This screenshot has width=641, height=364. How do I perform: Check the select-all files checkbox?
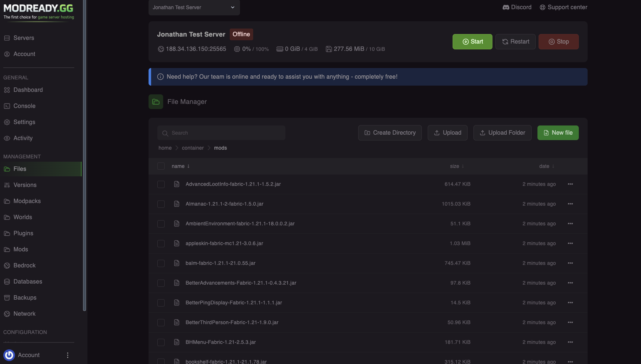(x=161, y=166)
